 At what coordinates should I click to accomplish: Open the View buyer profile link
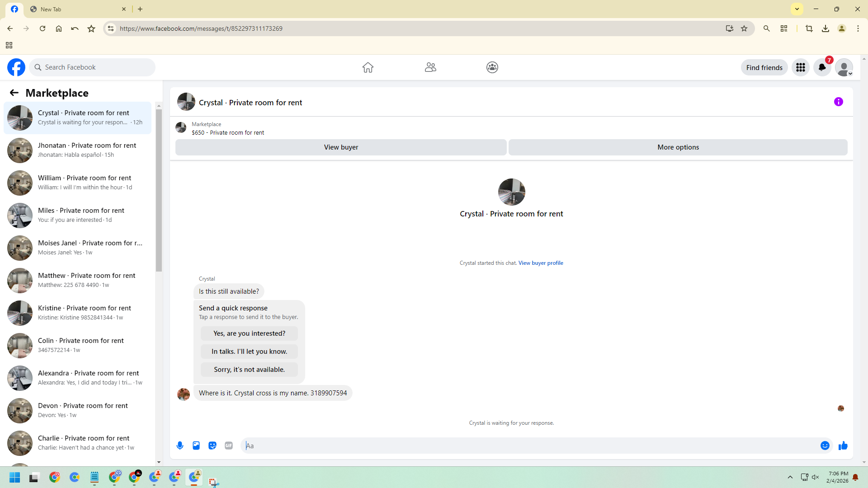[541, 263]
